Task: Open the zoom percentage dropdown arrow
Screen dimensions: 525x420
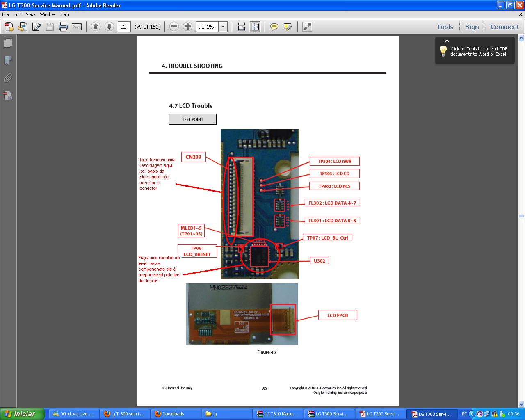Action: click(223, 27)
